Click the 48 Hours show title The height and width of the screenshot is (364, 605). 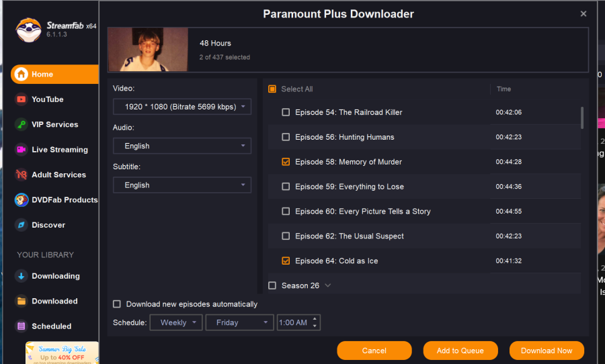[215, 43]
